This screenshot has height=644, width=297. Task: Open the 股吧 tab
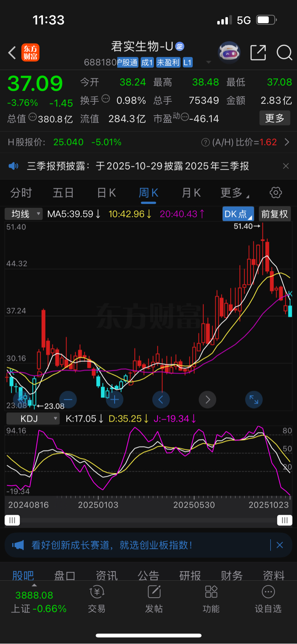pyautogui.click(x=23, y=575)
